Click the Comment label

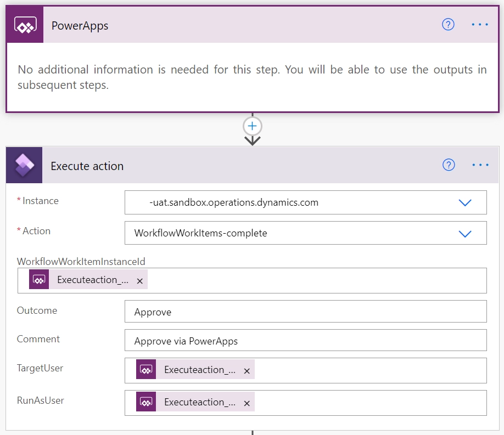(38, 339)
